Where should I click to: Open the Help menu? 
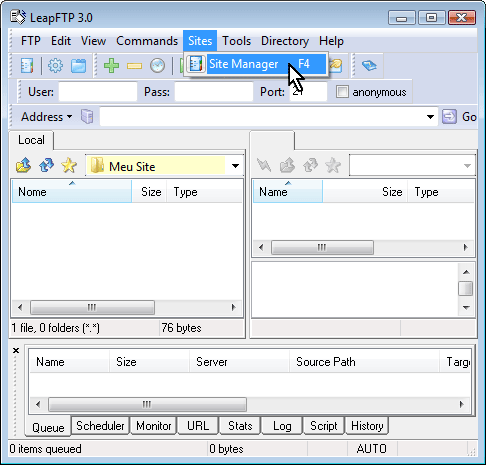click(331, 41)
